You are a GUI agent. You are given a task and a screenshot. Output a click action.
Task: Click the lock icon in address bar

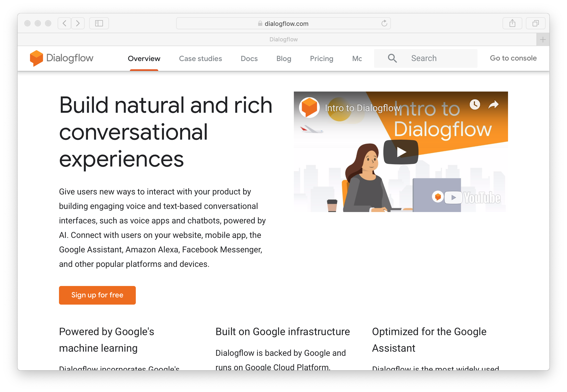point(260,24)
